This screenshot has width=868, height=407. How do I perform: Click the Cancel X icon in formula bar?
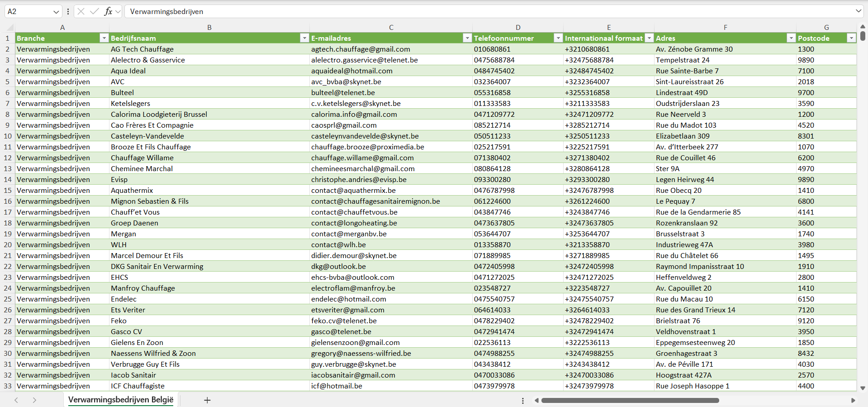click(81, 11)
